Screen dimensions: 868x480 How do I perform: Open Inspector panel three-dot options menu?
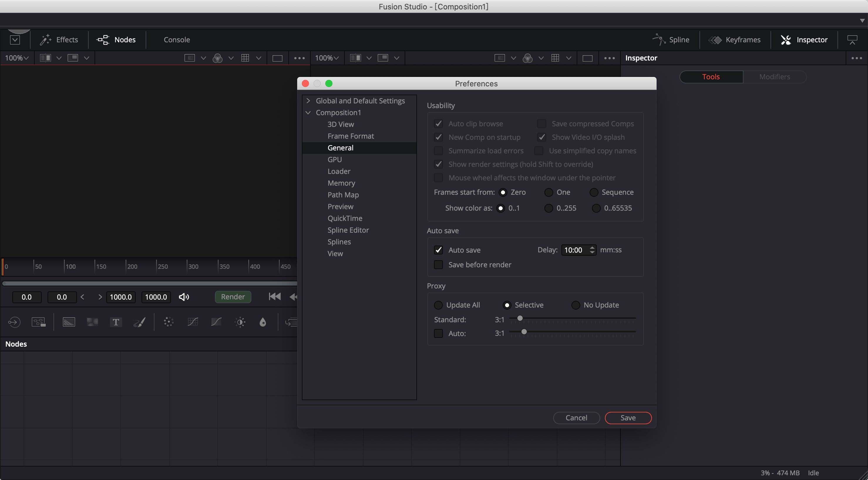pos(857,58)
